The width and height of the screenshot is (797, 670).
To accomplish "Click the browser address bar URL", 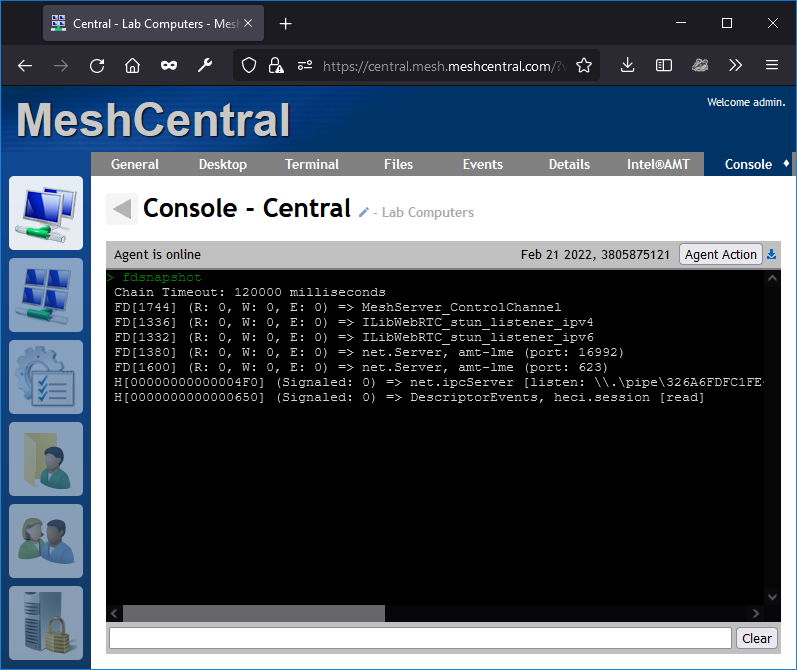I will [444, 66].
